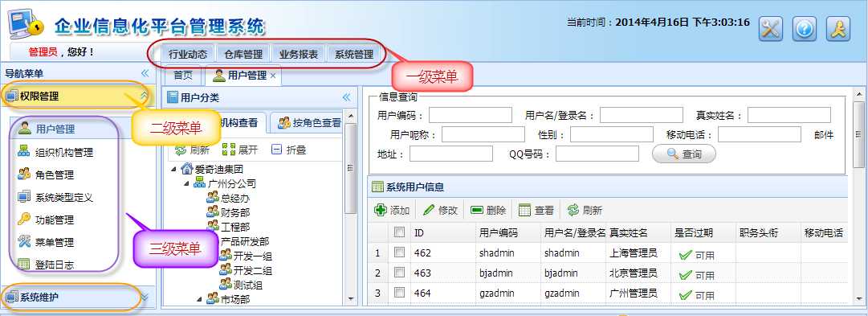Open 组织机构管理 menu entry
Viewport: 868px width, 316px height.
click(55, 153)
